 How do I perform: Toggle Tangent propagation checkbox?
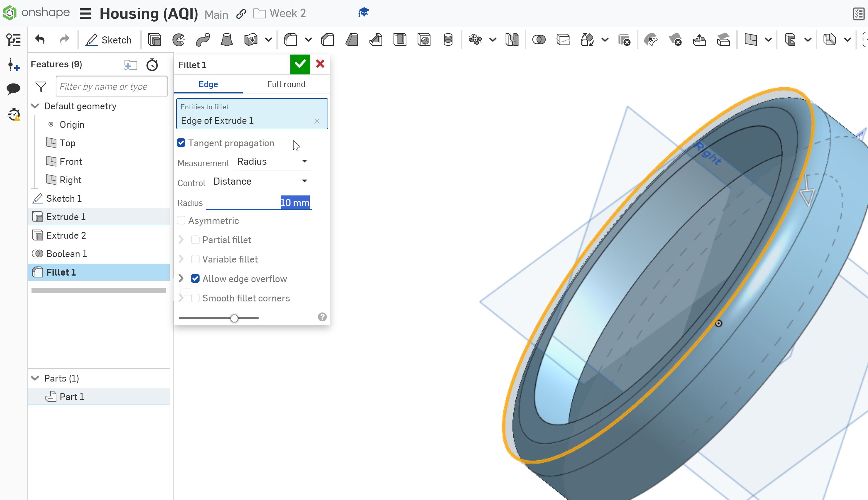click(x=181, y=143)
